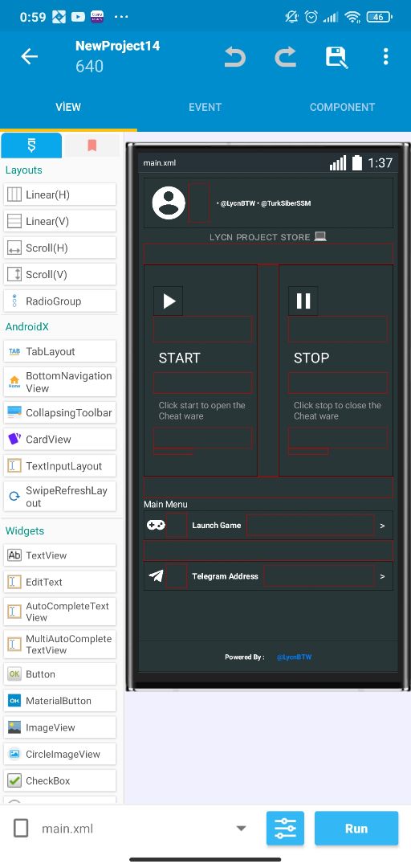The height and width of the screenshot is (868, 411).
Task: Tap the Wi-Fi icon in status bar
Action: [x=352, y=17]
